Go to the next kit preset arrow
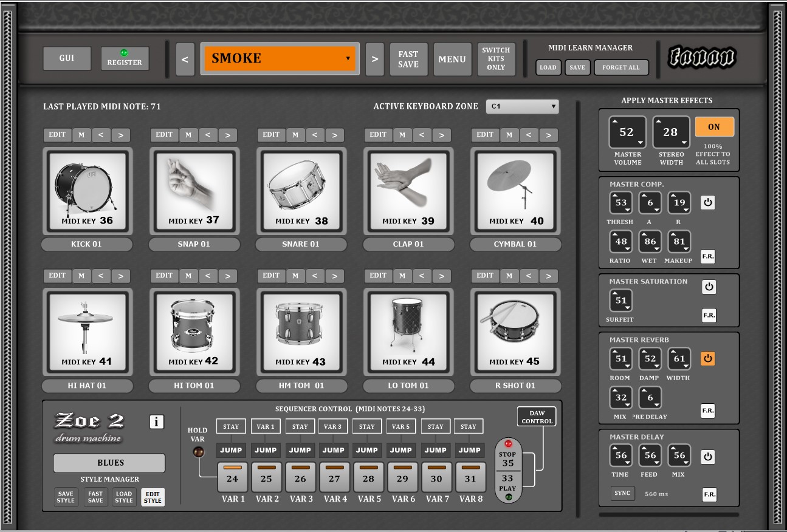Viewport: 787px width, 532px height. pyautogui.click(x=375, y=59)
